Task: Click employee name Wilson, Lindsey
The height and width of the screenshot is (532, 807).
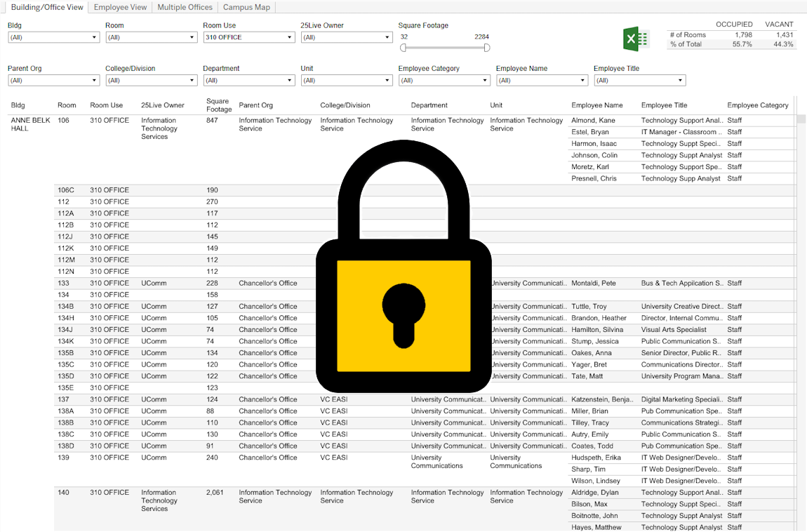Action: point(596,481)
